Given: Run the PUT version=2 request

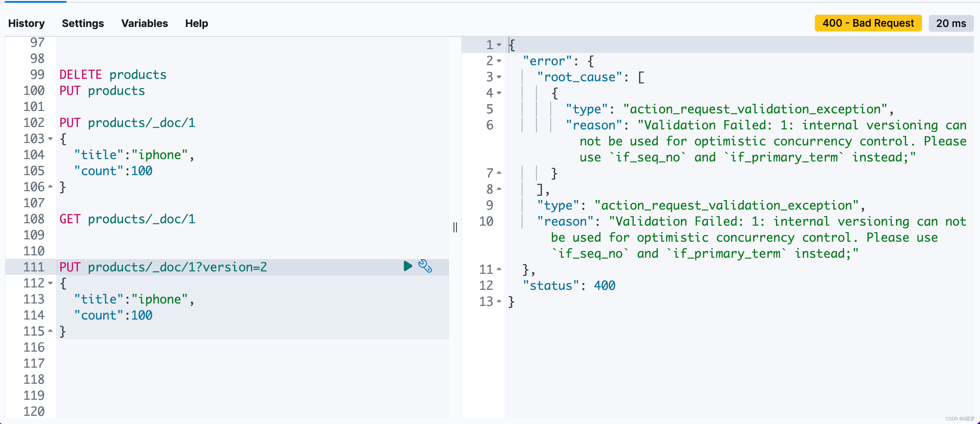Looking at the screenshot, I should coord(407,266).
